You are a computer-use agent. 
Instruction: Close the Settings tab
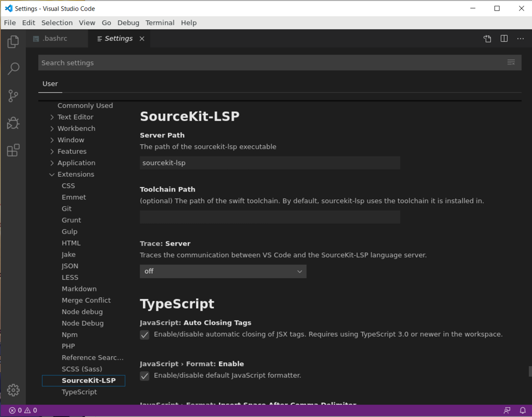coord(142,39)
